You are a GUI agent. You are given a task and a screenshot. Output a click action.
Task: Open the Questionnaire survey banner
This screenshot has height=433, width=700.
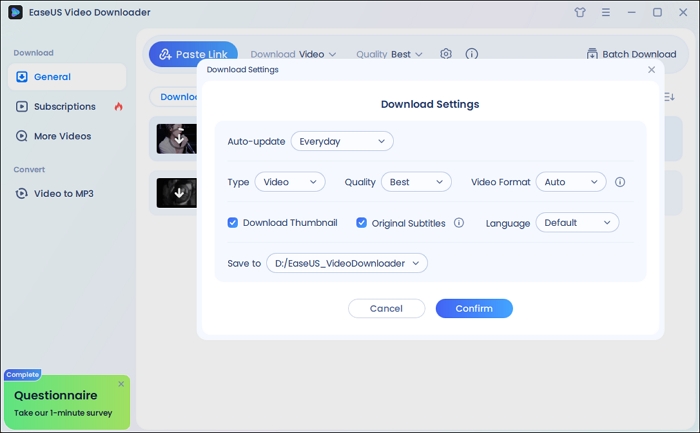tap(67, 403)
